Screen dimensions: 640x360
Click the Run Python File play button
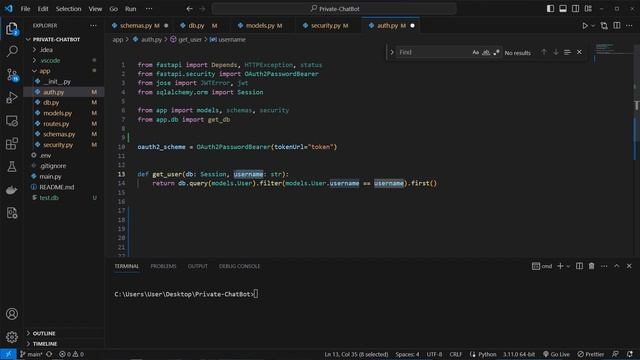pos(585,26)
